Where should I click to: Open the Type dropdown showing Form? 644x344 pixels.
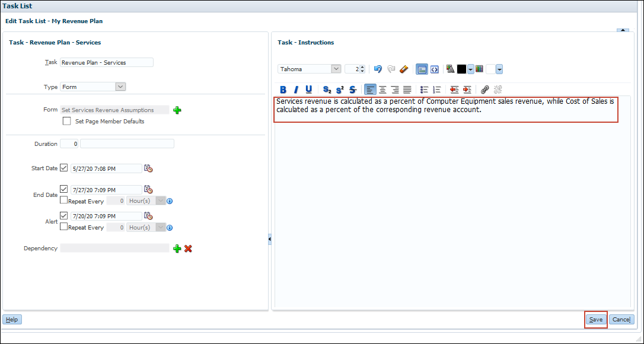pyautogui.click(x=120, y=86)
